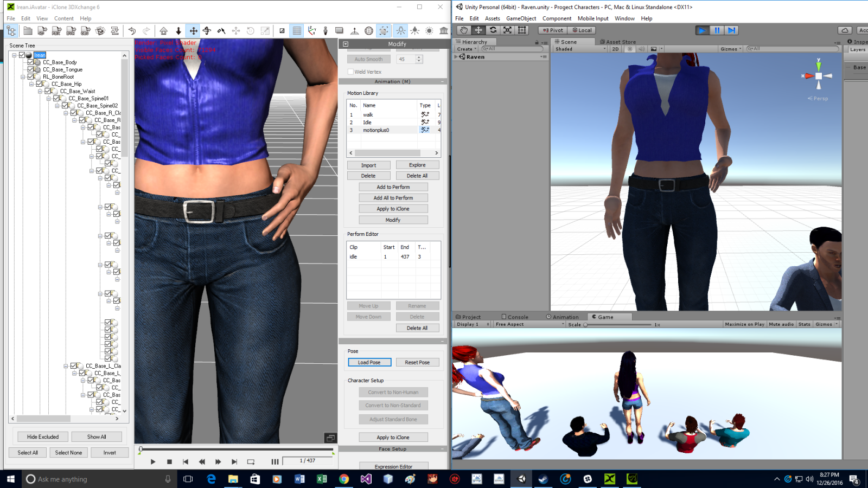
Task: Open the Display 1 dropdown in Game view
Action: pyautogui.click(x=473, y=324)
